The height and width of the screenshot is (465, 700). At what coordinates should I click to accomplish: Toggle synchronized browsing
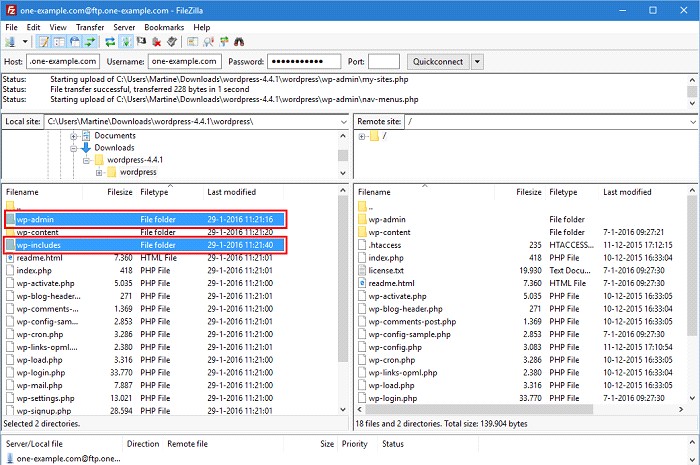point(224,42)
